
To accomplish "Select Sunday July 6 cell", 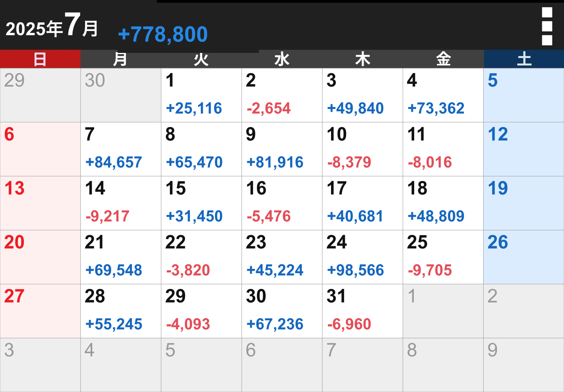I will [40, 149].
